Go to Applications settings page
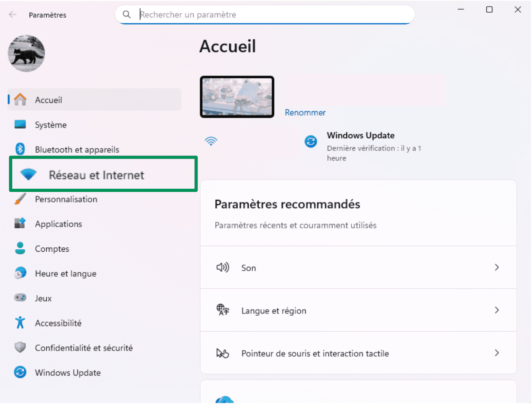 59,224
